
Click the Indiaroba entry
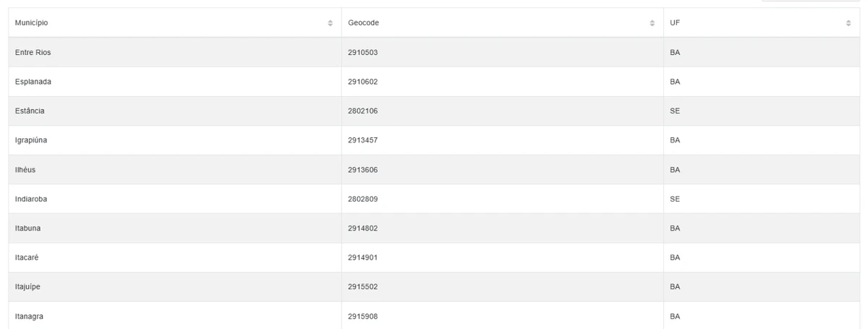pyautogui.click(x=31, y=199)
